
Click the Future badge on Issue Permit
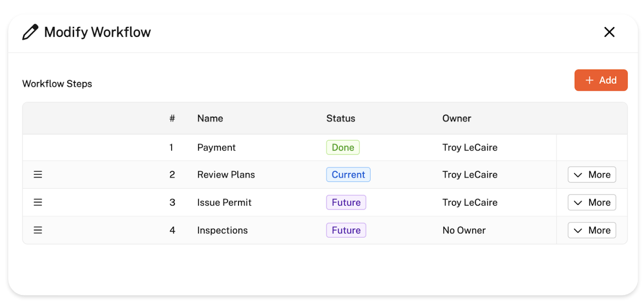click(346, 202)
